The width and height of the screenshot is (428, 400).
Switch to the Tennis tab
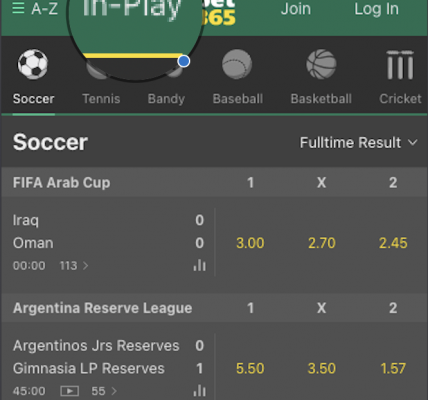(101, 99)
